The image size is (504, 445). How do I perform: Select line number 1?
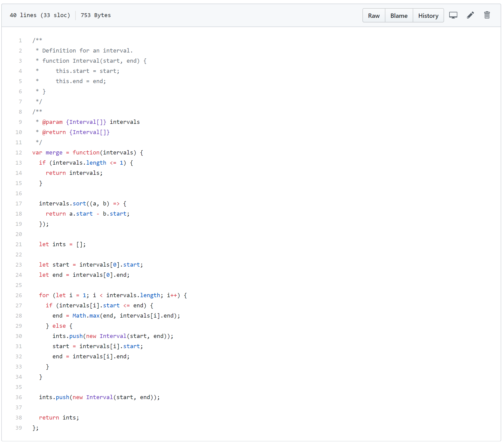pos(20,40)
